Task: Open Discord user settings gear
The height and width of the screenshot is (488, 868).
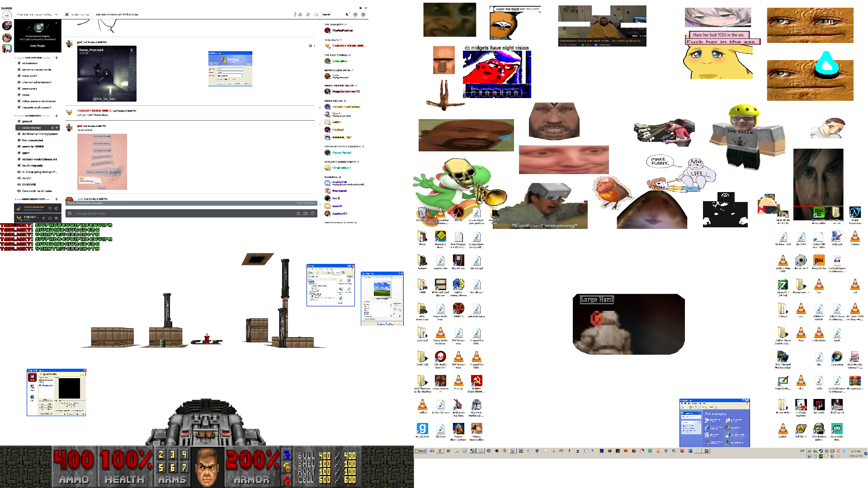Action: coord(56,218)
